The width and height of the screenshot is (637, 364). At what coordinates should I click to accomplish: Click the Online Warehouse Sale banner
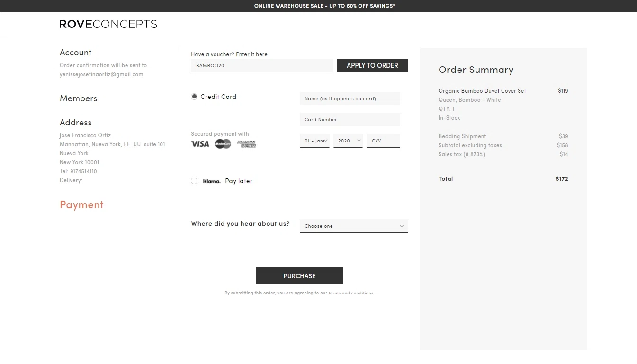[325, 6]
